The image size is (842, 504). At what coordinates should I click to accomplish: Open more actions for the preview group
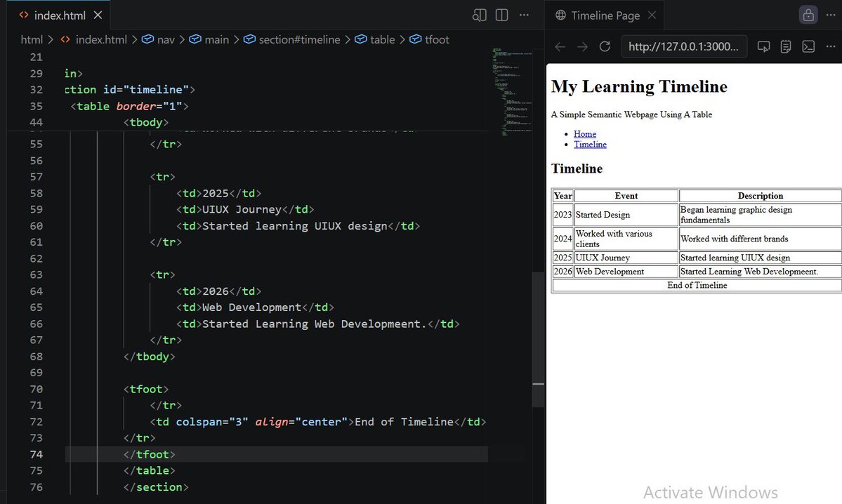coord(830,15)
